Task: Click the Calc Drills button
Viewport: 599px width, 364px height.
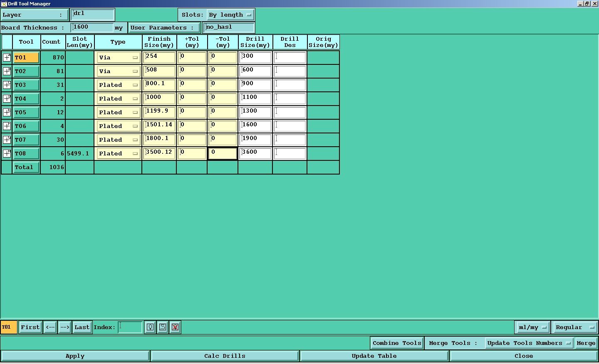Action: click(225, 356)
